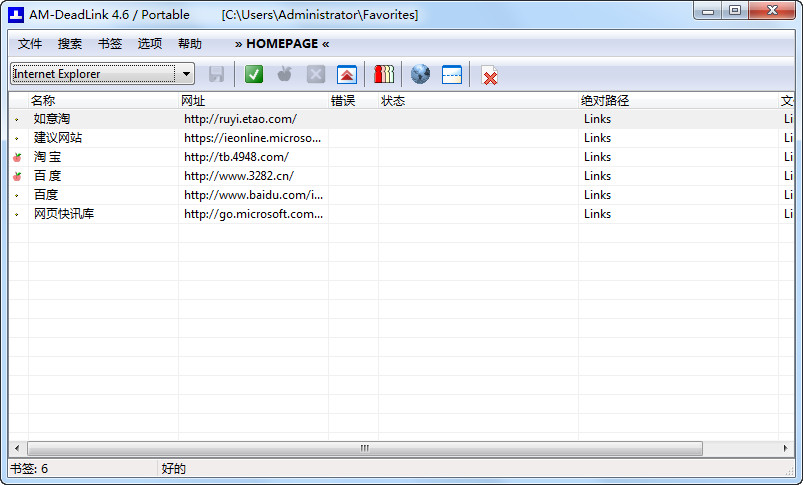This screenshot has height=485, width=803.
Task: Click the » HOMEPAGE « link
Action: (x=282, y=44)
